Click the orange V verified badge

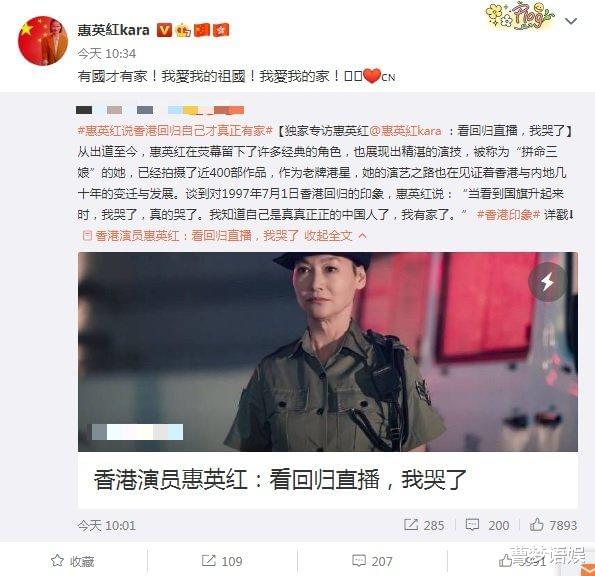click(x=164, y=30)
